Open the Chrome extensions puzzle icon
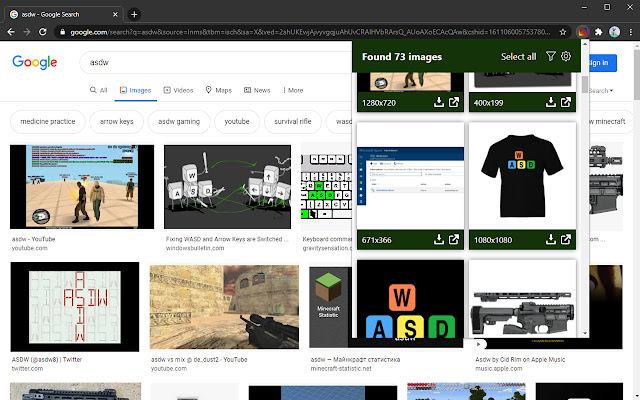Viewport: 640px width, 400px height. [598, 32]
